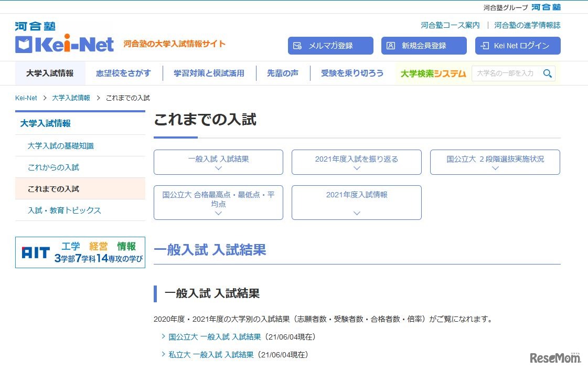The image size is (588, 370).
Task: Expand 2021年度入試を振り返る
Action: 356,162
